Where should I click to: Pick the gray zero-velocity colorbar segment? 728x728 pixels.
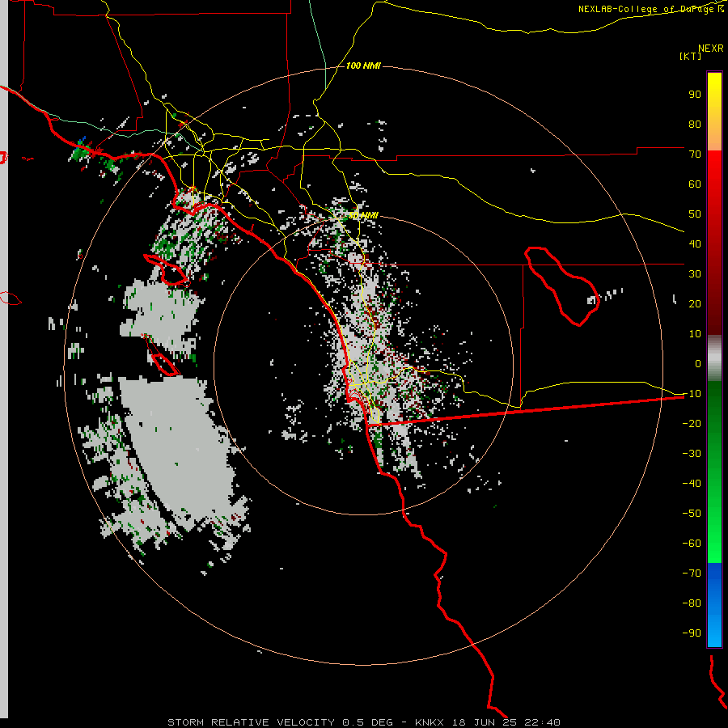[x=714, y=358]
